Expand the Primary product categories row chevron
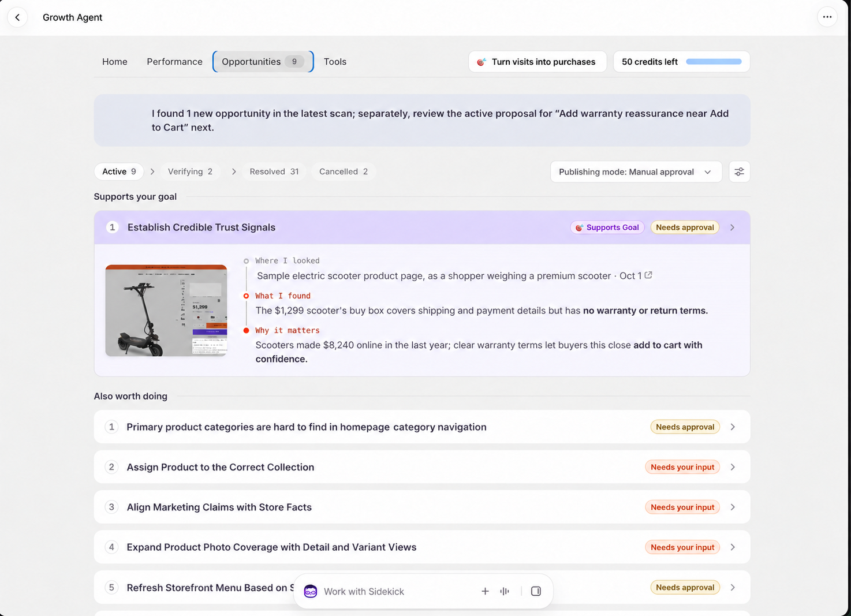Viewport: 851px width, 616px height. 733,427
